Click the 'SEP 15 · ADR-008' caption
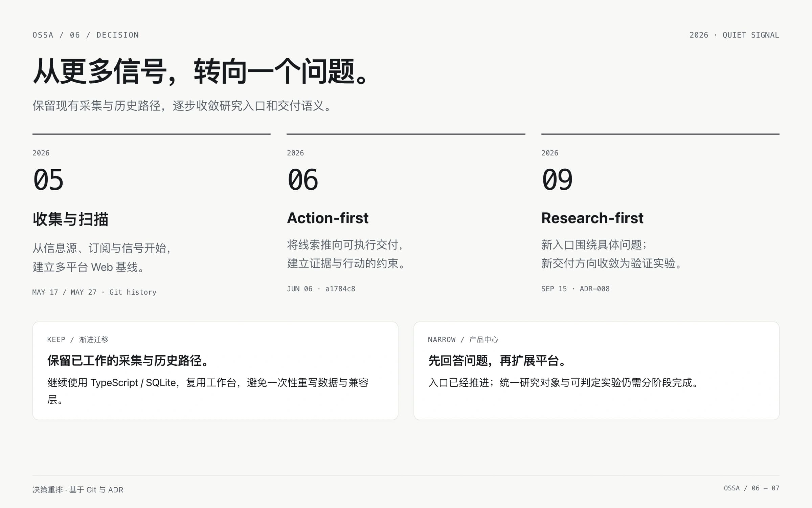The height and width of the screenshot is (508, 812). (x=575, y=289)
